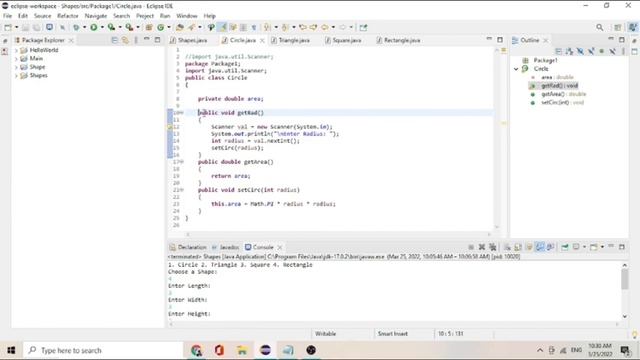
Task: Open the Run icon dropdown arrow
Action: point(102,27)
